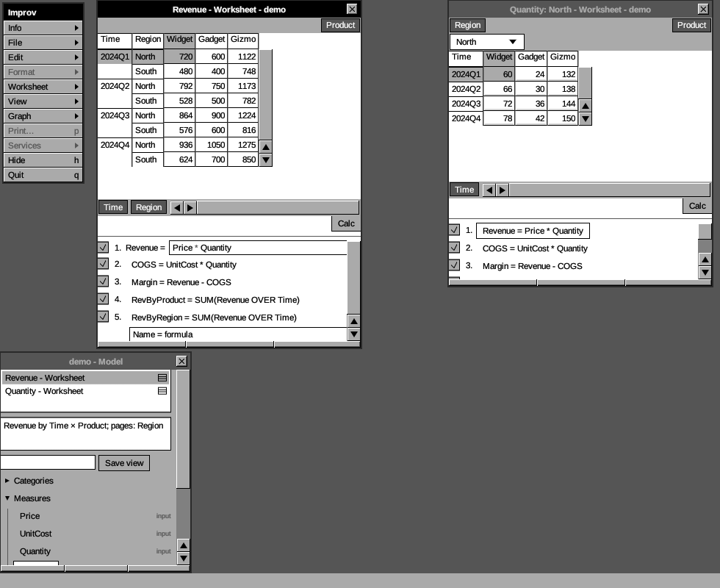Click right arrow beside Time tile in Quantity window

(503, 190)
